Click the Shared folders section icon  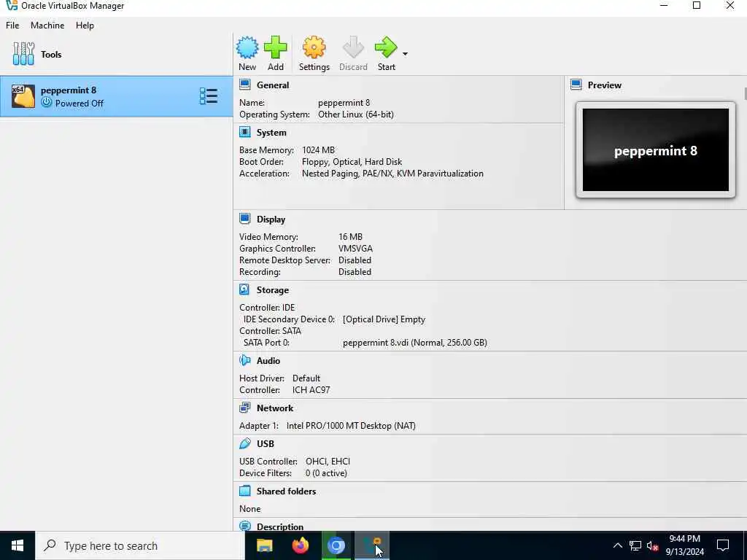[245, 491]
